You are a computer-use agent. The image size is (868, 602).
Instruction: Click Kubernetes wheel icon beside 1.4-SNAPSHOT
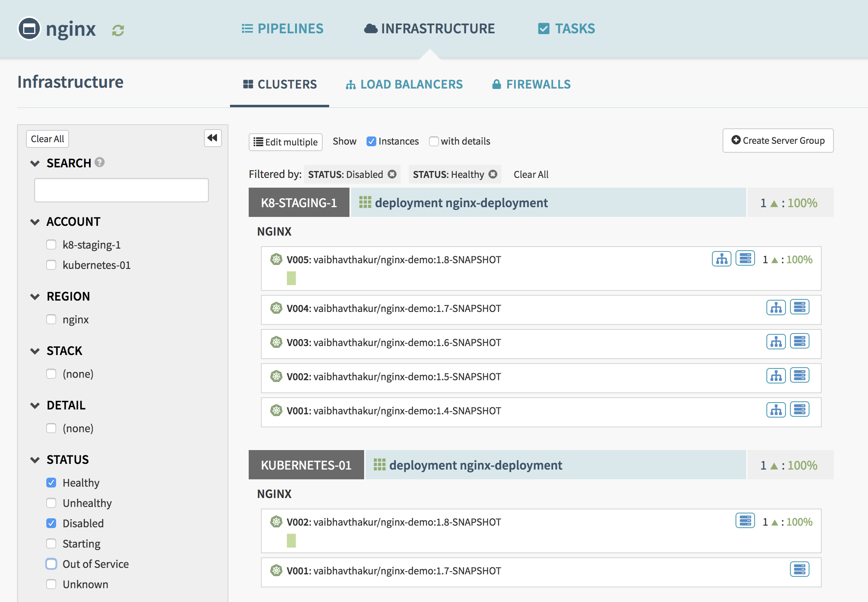(x=276, y=410)
